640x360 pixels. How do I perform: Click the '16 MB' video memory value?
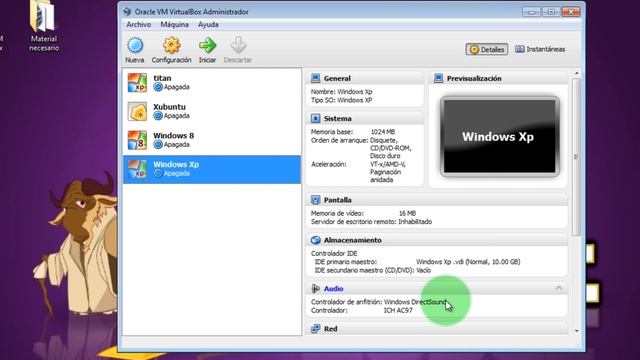coord(407,213)
